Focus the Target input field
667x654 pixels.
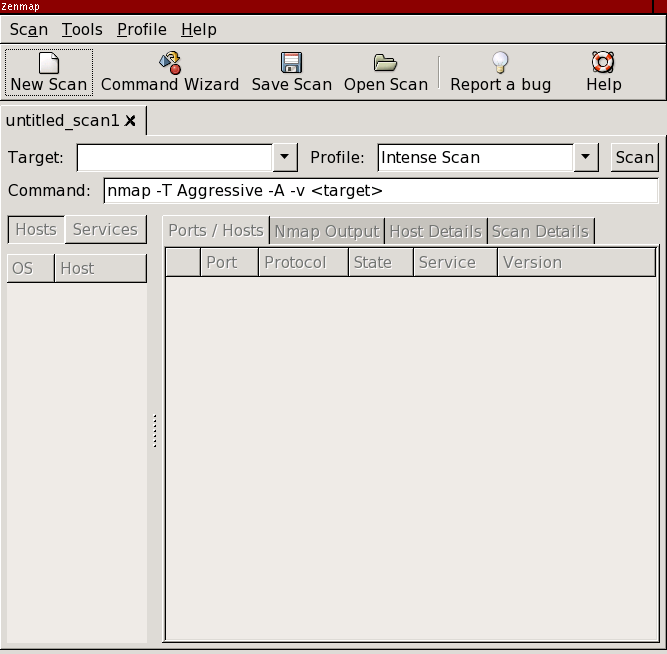[x=174, y=157]
